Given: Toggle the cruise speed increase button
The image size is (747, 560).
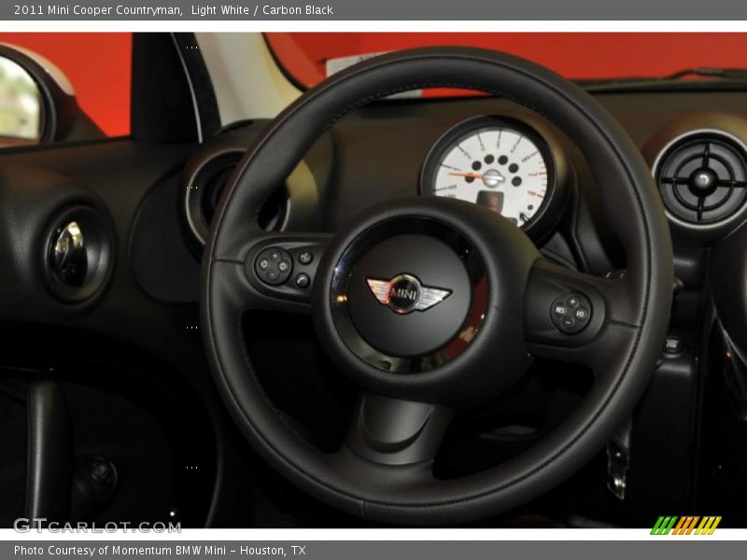Looking at the screenshot, I should point(572,301).
